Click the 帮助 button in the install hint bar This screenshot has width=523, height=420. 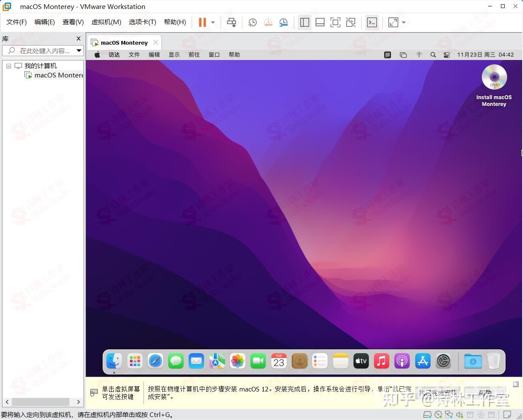coord(485,391)
